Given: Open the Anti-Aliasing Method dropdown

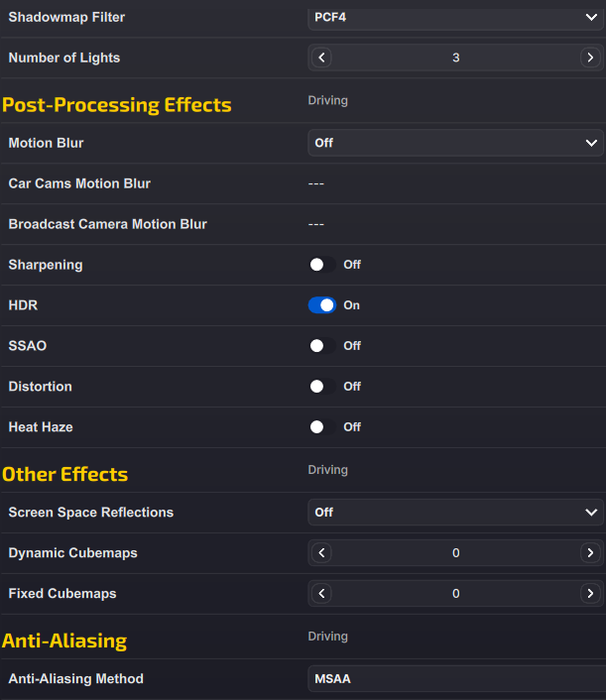Looking at the screenshot, I should click(x=455, y=679).
